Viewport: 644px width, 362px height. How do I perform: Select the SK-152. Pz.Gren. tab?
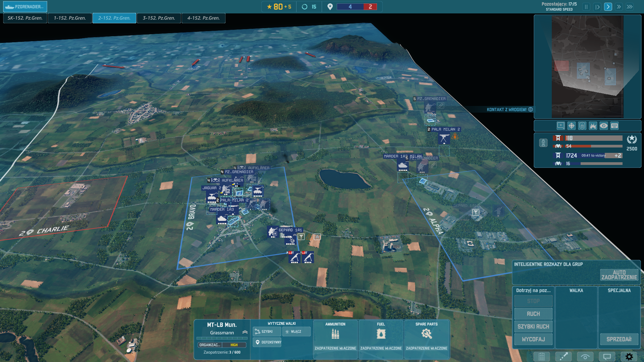click(25, 18)
